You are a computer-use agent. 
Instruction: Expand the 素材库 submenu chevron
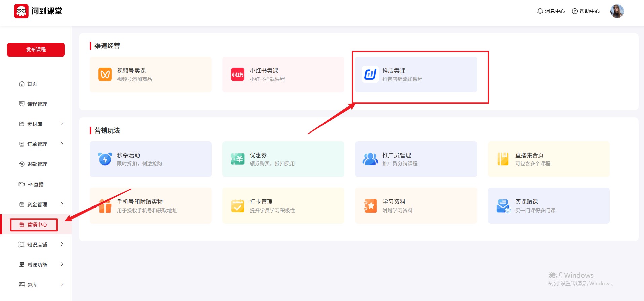(62, 124)
